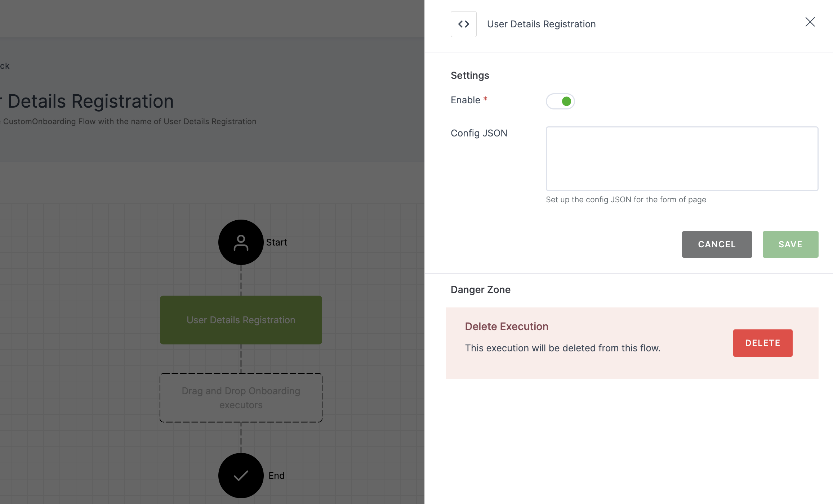Click the red DELETE execution button
Screen dimensions: 833x504
[x=763, y=342]
